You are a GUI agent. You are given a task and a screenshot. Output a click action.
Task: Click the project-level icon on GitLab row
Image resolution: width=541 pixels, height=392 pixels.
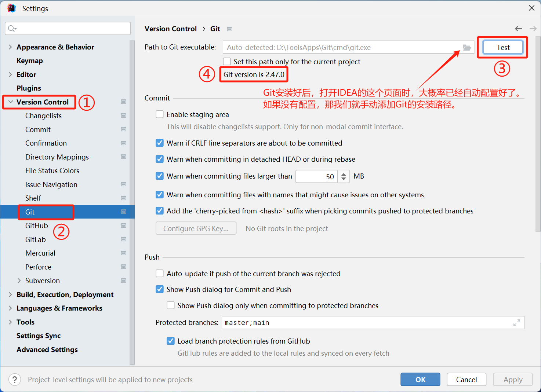[x=124, y=239]
